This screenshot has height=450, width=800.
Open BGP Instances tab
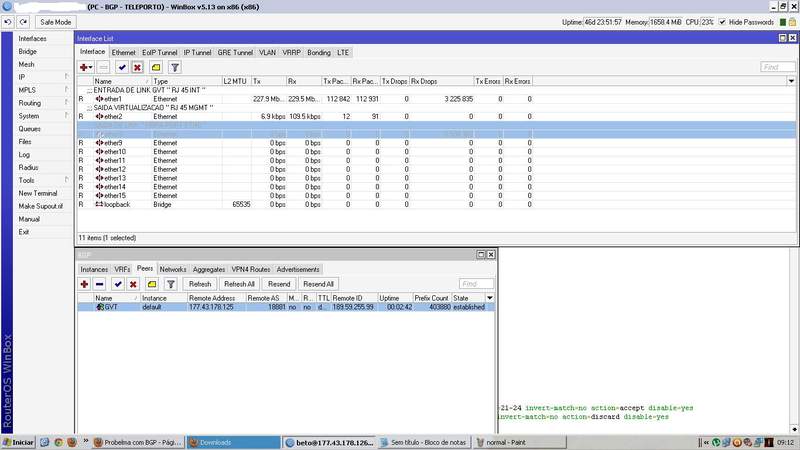[x=94, y=269]
